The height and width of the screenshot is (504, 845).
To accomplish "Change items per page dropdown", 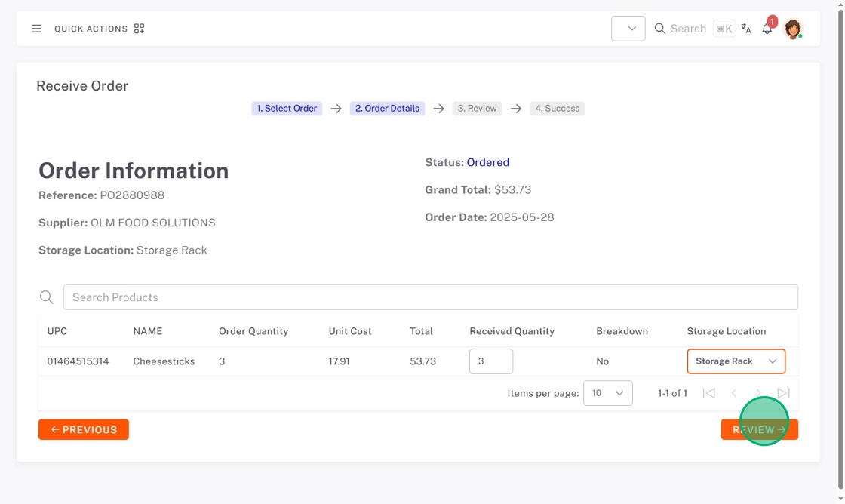I will pyautogui.click(x=607, y=393).
